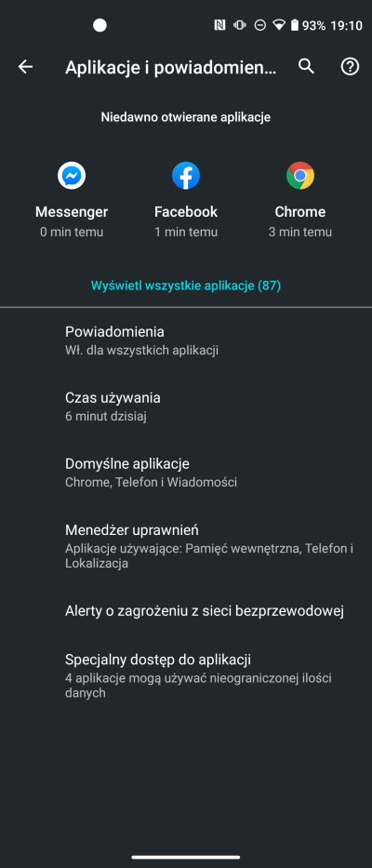Open the search magnifier icon
This screenshot has width=372, height=868.
pyautogui.click(x=306, y=66)
